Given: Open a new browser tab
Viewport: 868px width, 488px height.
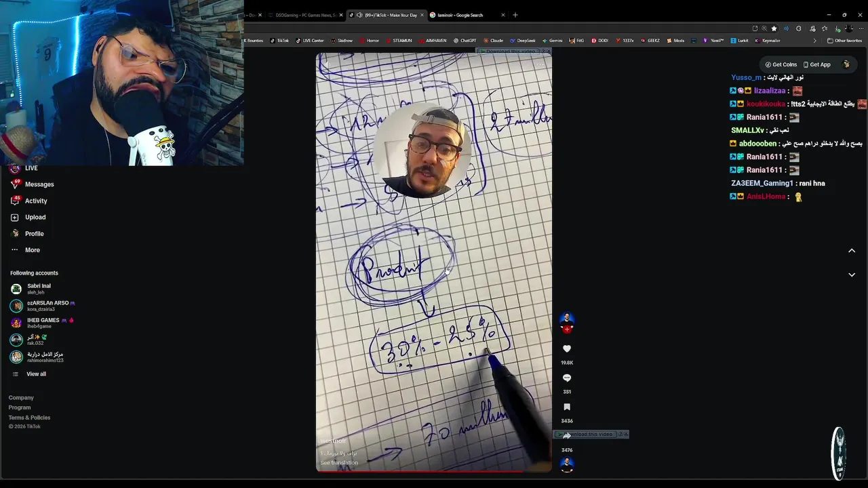Looking at the screenshot, I should tap(515, 15).
